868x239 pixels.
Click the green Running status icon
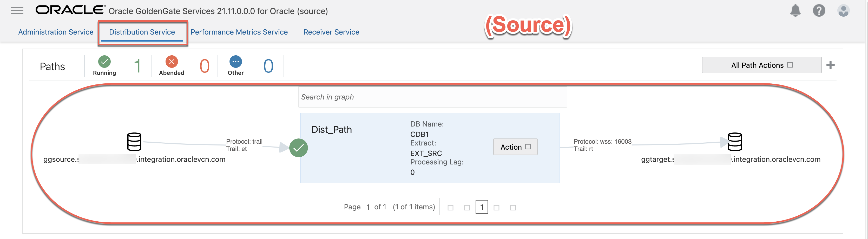coord(104,62)
